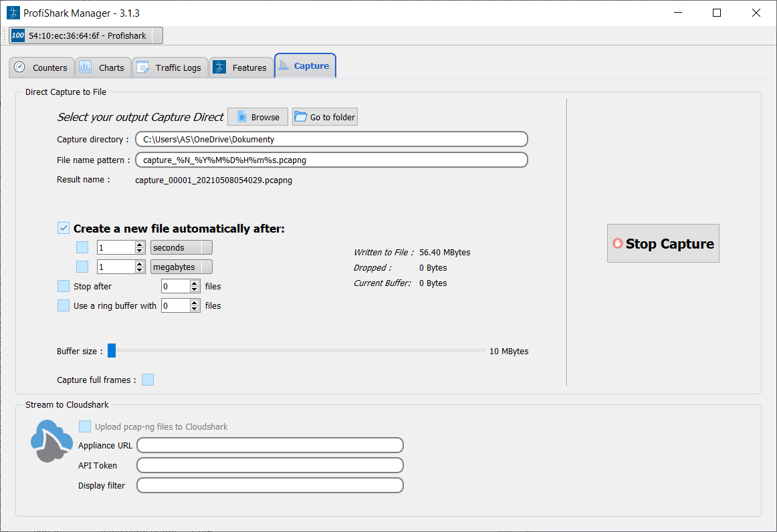Increase the seconds value spinner

tap(140, 244)
